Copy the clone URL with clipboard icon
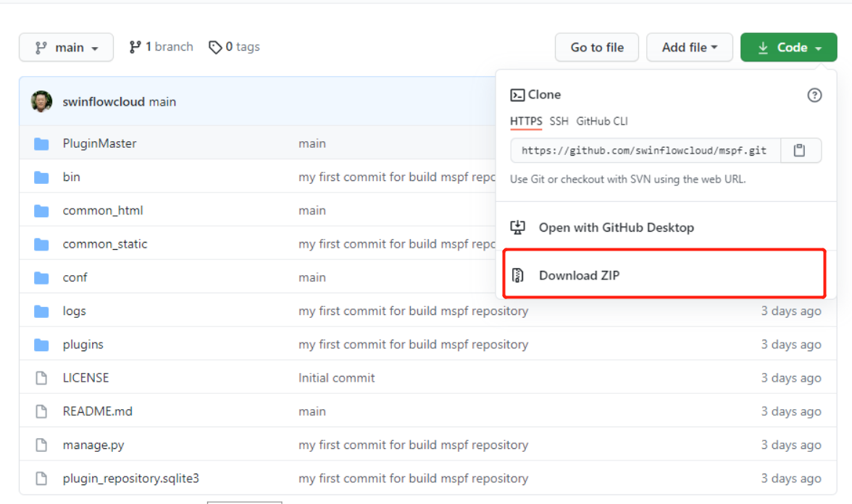This screenshot has height=504, width=852. click(x=799, y=151)
